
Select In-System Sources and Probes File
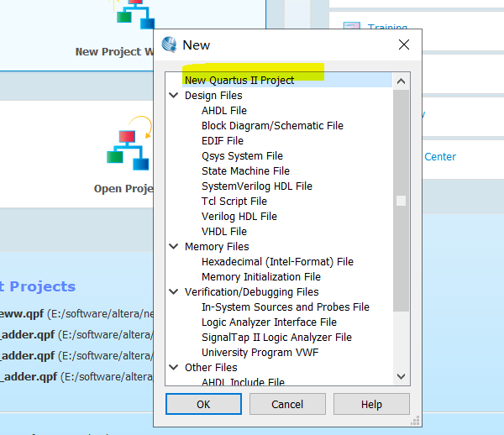286,307
